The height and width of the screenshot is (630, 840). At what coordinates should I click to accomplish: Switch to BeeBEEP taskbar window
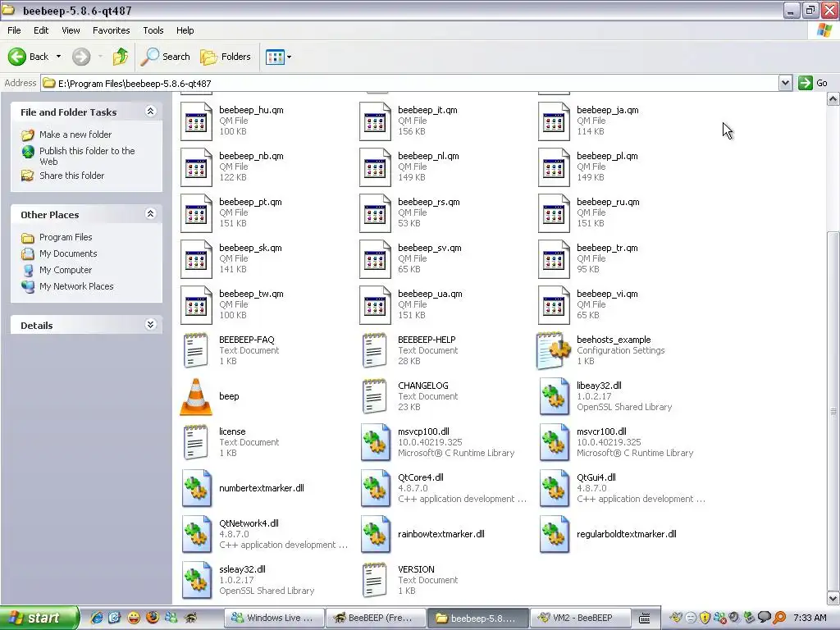[x=376, y=618]
